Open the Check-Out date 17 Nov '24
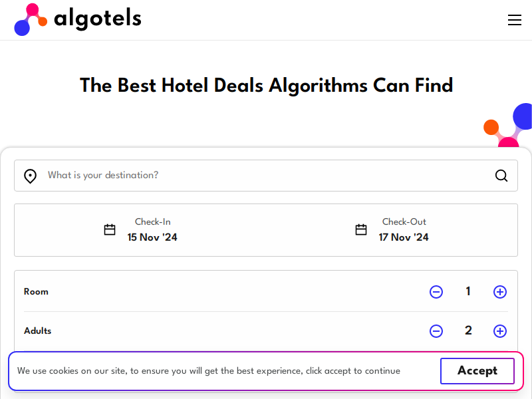Screen dimensions: 532x399 tap(404, 237)
